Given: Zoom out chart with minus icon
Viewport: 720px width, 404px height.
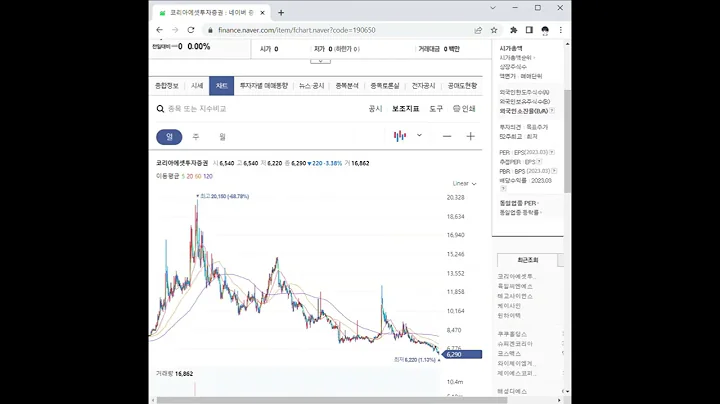Looking at the screenshot, I should (447, 136).
